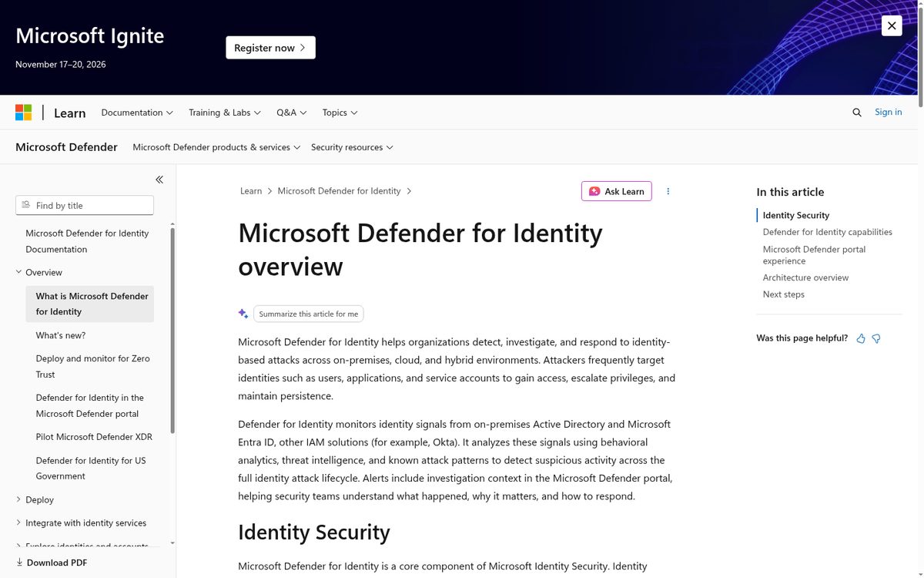Click the Learn breadcrumb link
924x578 pixels.
tap(251, 191)
